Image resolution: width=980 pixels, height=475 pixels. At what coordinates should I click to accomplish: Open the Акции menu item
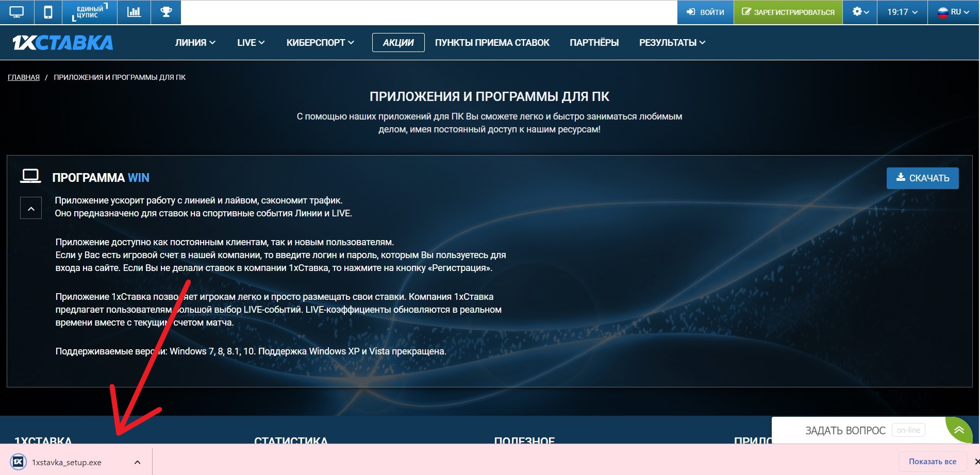pos(398,43)
